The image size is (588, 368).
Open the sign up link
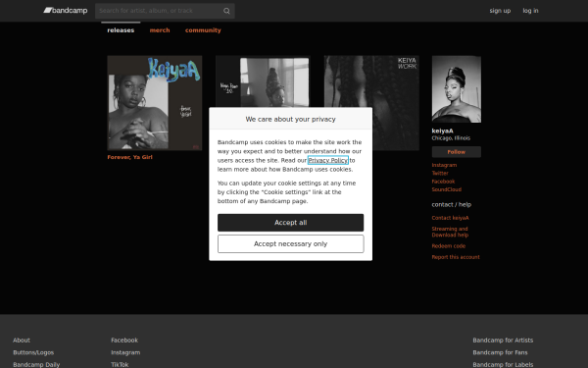click(500, 11)
